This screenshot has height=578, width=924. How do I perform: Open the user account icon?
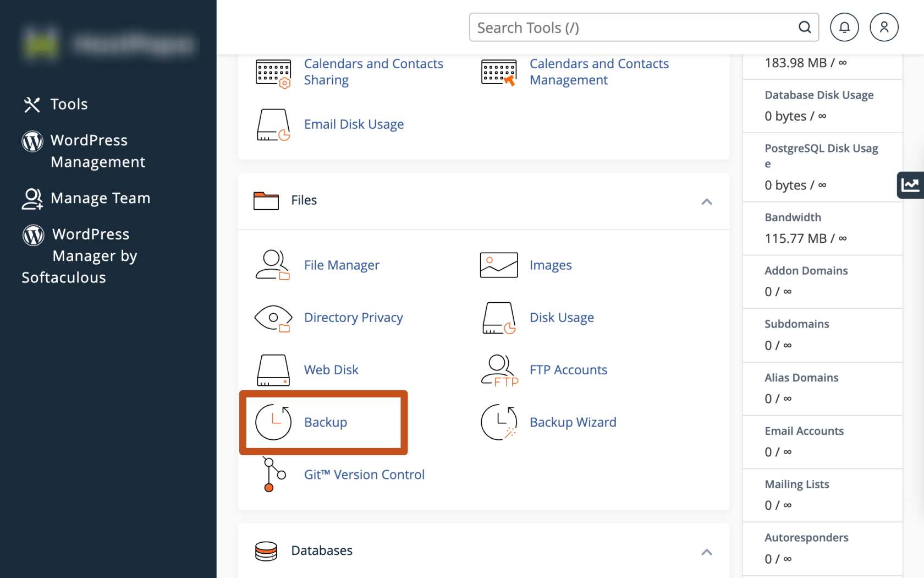884,26
